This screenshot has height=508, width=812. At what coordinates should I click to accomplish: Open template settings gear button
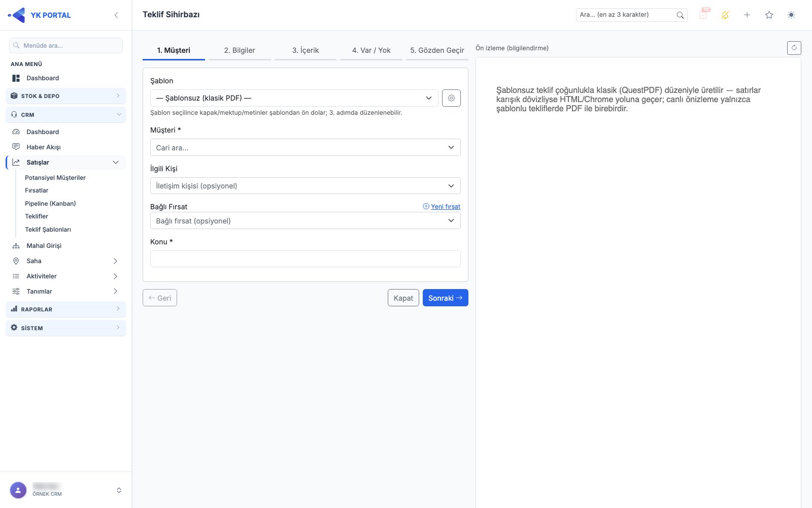(x=451, y=98)
